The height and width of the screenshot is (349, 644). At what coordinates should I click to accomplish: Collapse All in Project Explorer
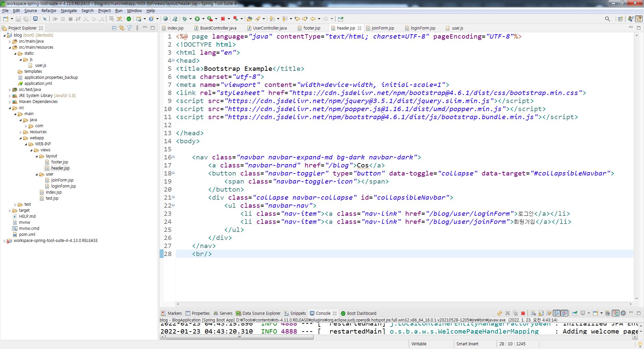click(114, 28)
